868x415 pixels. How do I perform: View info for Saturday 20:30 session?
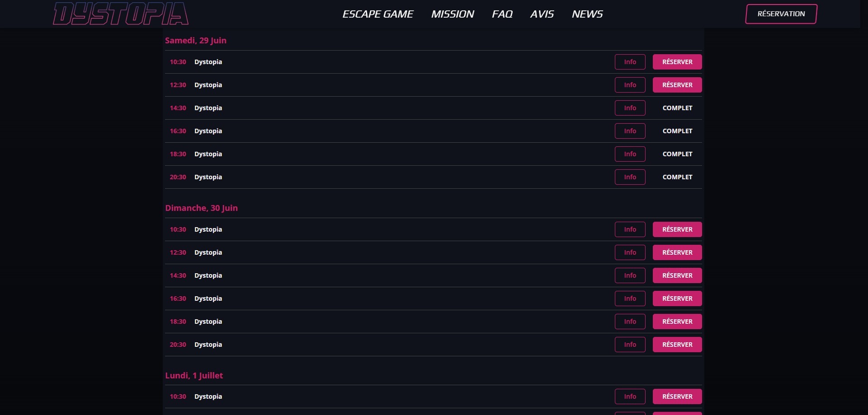tap(630, 177)
